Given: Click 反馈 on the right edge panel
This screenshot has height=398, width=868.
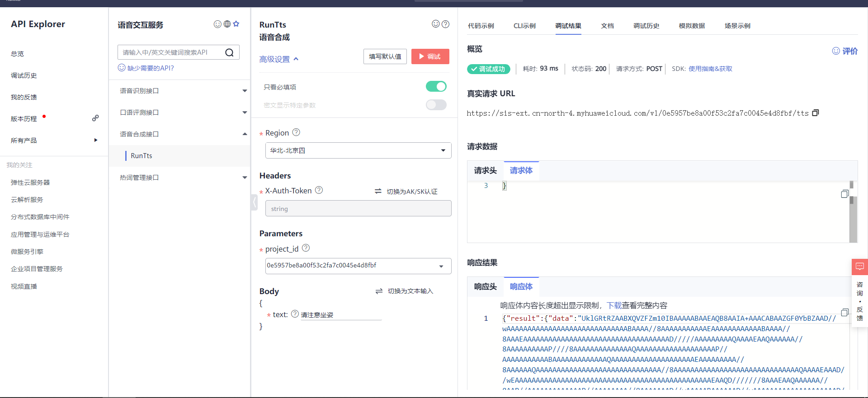Looking at the screenshot, I should [860, 314].
